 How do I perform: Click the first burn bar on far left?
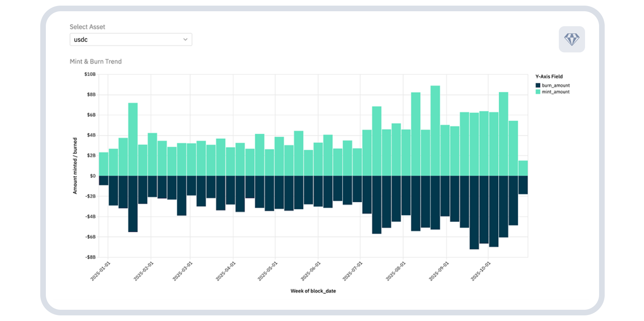click(x=104, y=180)
